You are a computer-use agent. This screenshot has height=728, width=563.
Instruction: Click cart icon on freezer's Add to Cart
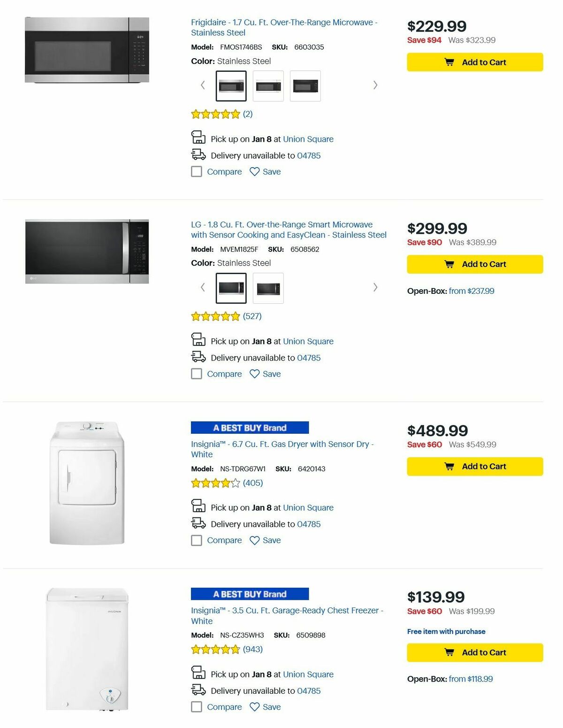[450, 652]
